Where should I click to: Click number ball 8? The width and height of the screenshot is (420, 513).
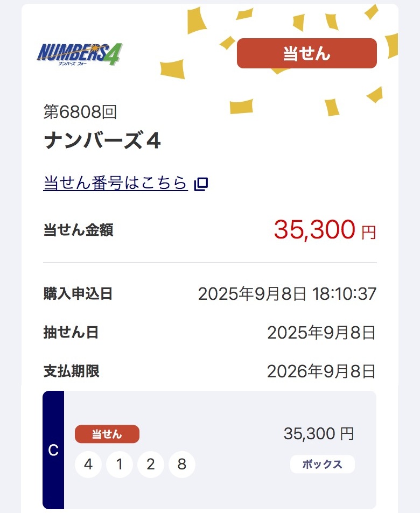click(182, 464)
